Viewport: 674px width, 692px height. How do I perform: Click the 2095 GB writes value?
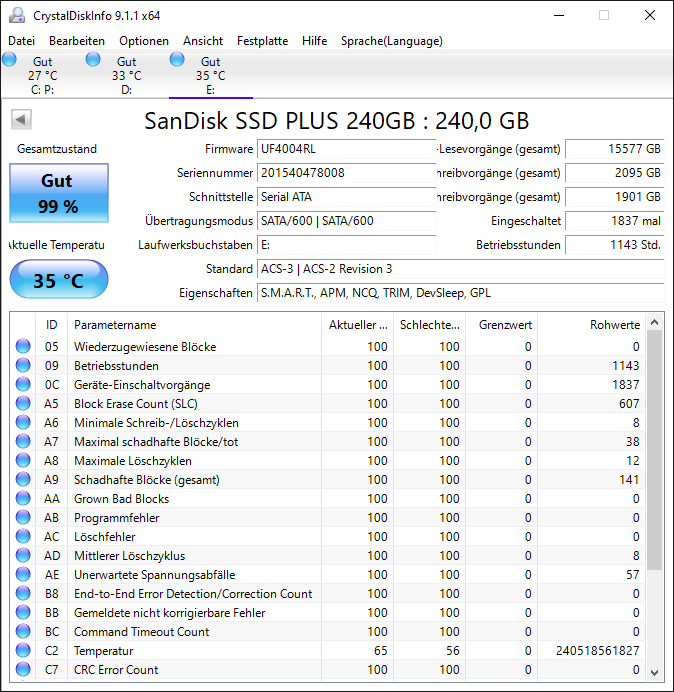pyautogui.click(x=614, y=173)
